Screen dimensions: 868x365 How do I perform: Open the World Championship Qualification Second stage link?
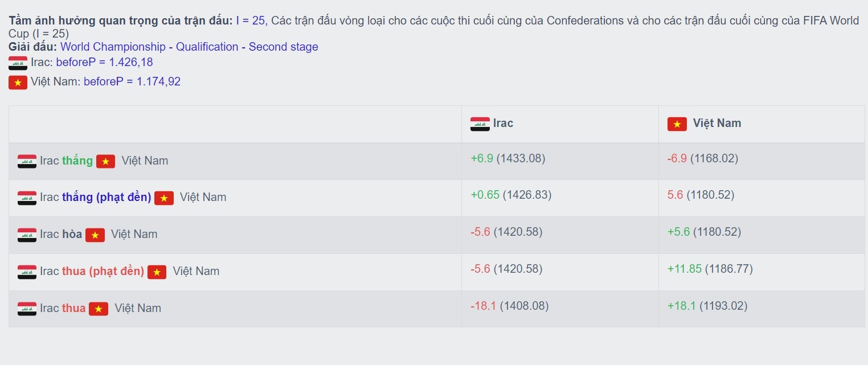(x=189, y=47)
